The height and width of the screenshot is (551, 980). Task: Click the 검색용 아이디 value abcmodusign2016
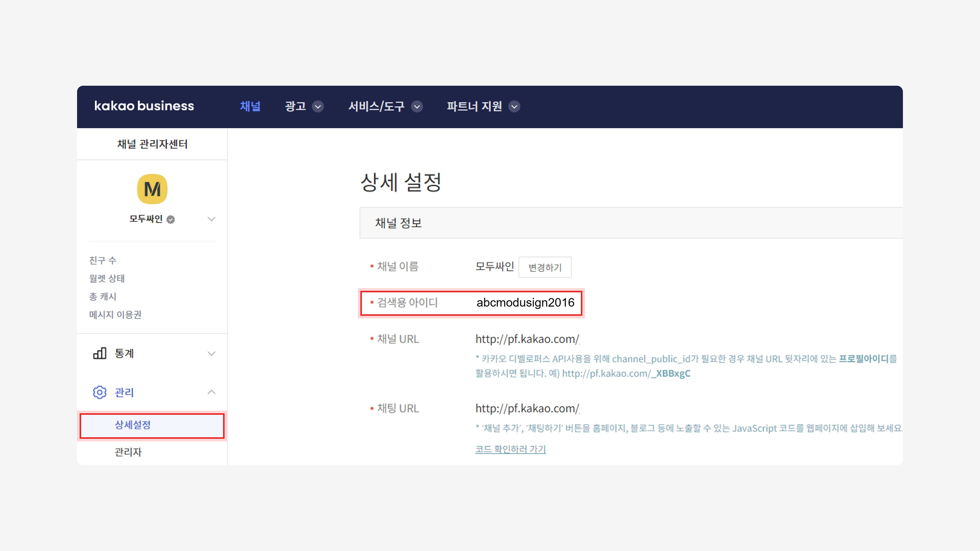pos(525,303)
